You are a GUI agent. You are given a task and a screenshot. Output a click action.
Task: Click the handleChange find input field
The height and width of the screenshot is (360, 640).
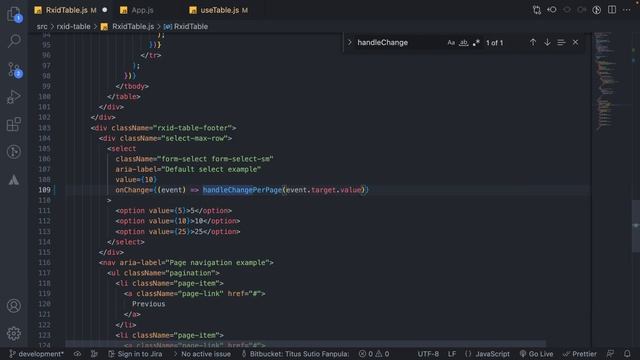[x=400, y=42]
